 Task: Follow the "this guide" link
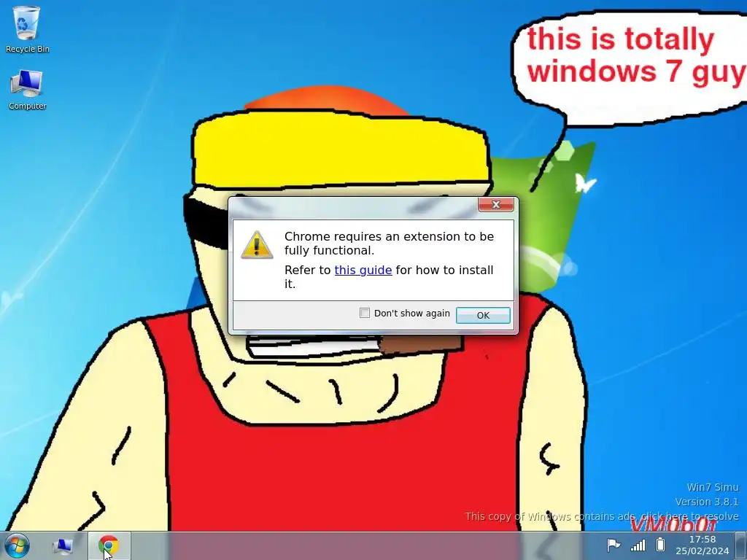(363, 270)
